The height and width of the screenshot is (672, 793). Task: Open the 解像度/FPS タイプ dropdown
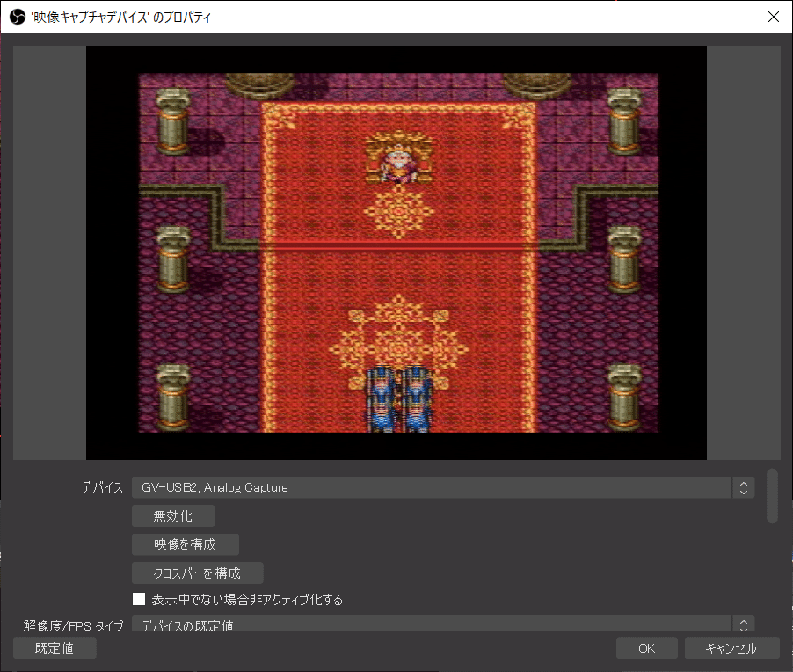tap(443, 624)
